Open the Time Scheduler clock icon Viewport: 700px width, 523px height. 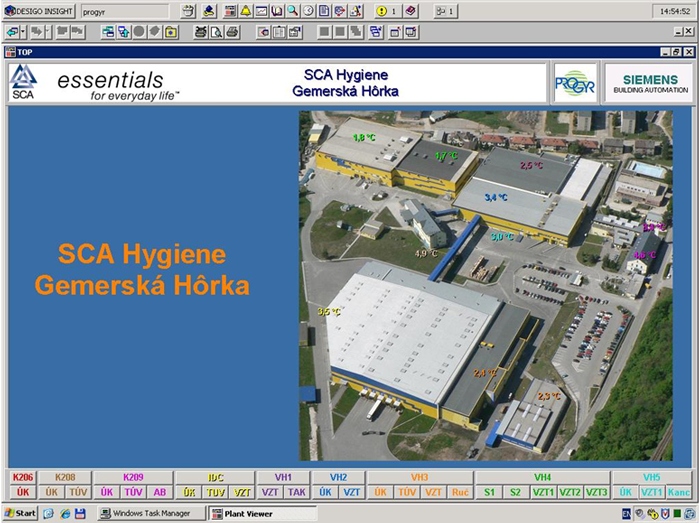coord(308,11)
